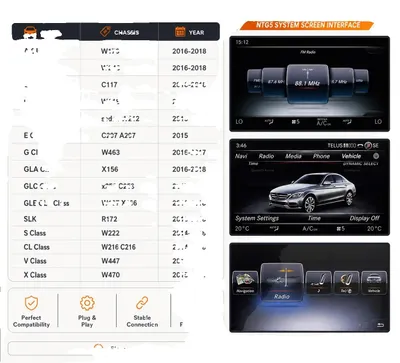Screen dimensions: 400x363
Task: Click the 15:12 clock on FM screen
Action: (x=242, y=42)
